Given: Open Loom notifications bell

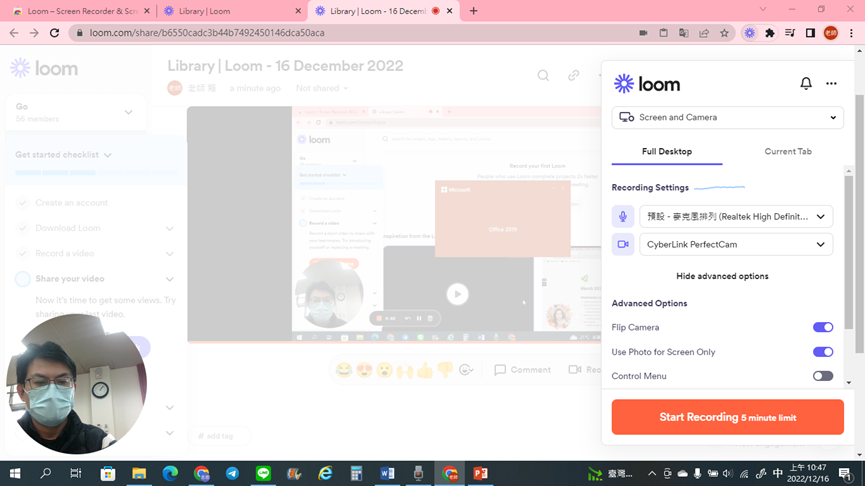Looking at the screenshot, I should click(805, 83).
